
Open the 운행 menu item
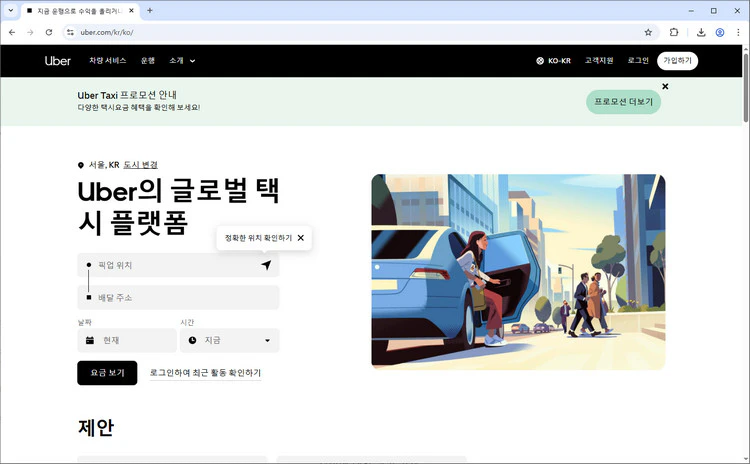coord(148,61)
